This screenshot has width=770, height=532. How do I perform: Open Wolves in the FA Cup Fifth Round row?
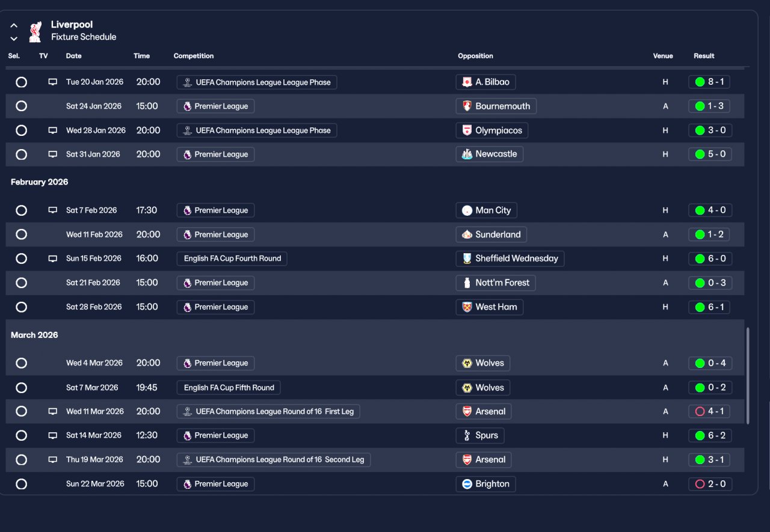tap(483, 388)
